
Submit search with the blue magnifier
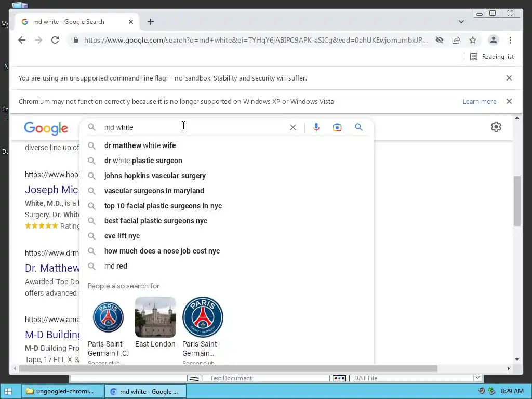(358, 127)
